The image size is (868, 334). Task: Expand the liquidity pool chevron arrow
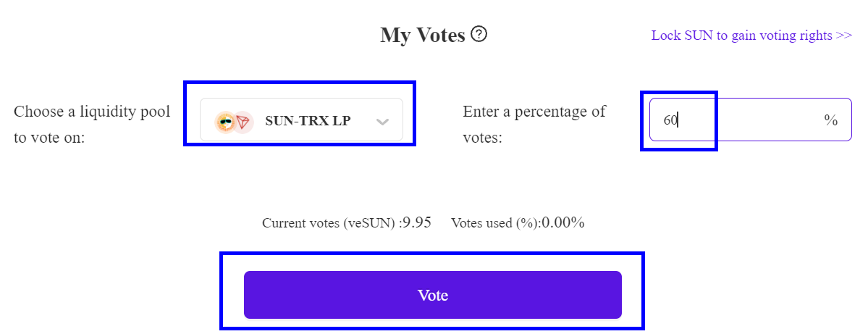click(x=383, y=122)
